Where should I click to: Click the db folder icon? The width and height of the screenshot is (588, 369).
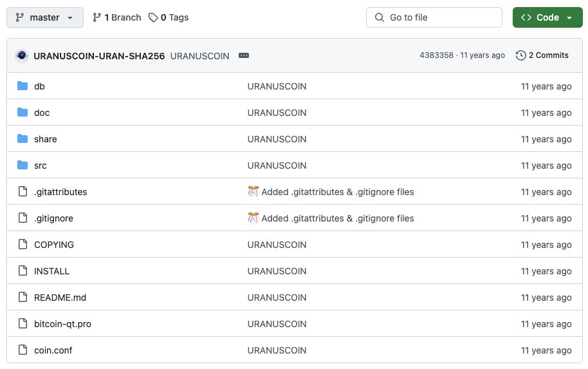[x=23, y=86]
